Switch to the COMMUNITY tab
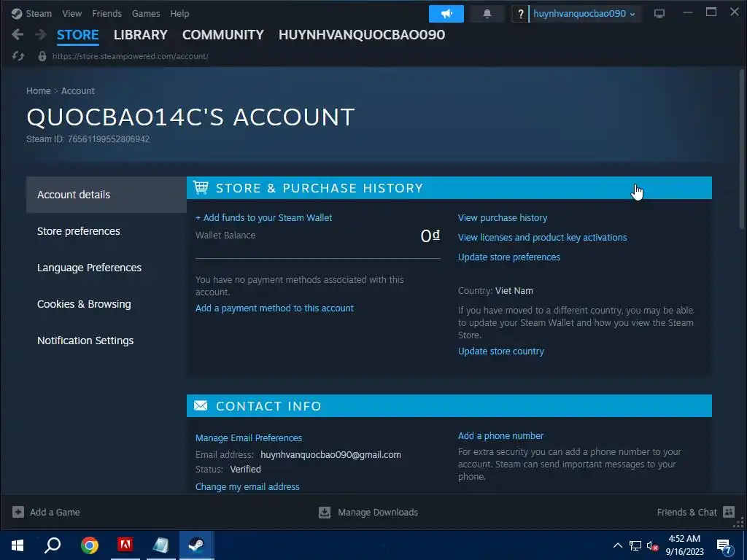747x560 pixels. [223, 35]
